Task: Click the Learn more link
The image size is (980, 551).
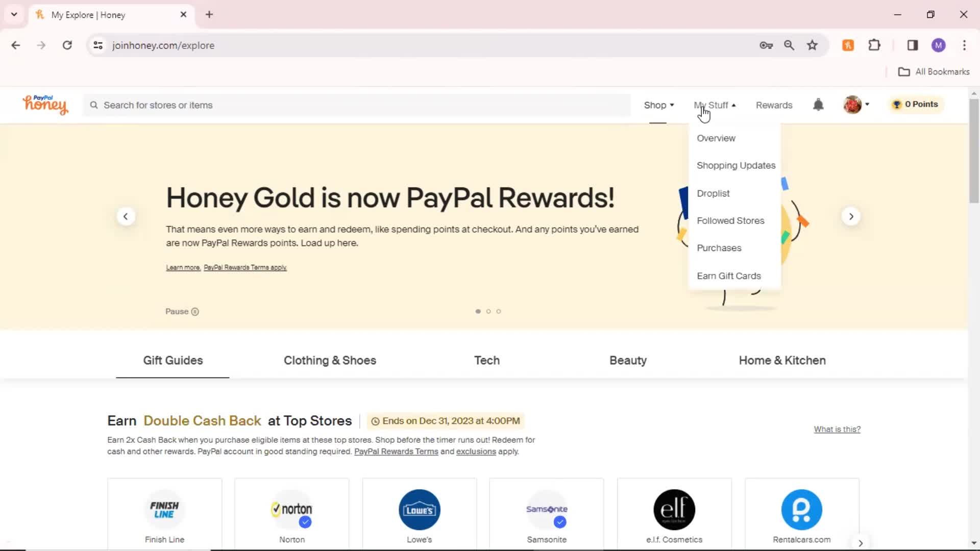Action: point(183,268)
